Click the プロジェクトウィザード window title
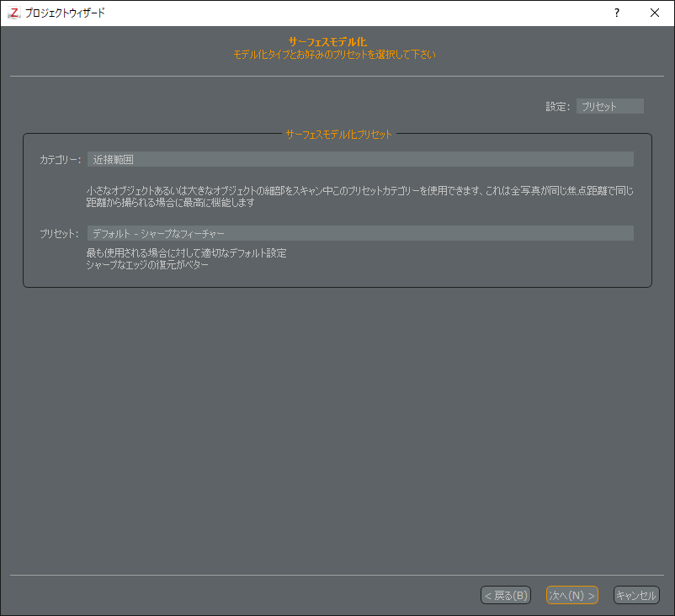The height and width of the screenshot is (616, 675). click(x=65, y=13)
